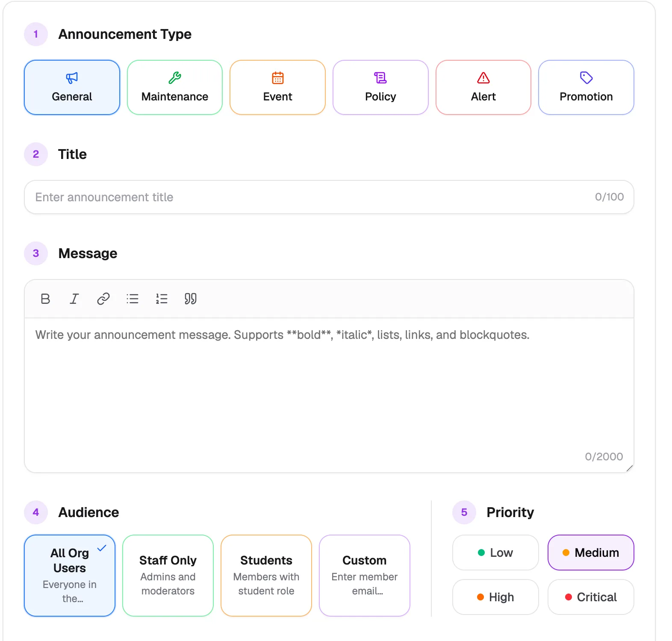Insert a blockquote
Screen dimensions: 672x641
(x=191, y=299)
